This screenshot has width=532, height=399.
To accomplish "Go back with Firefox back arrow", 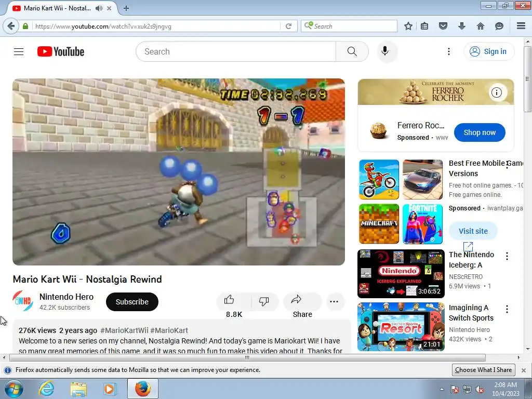I will [11, 26].
